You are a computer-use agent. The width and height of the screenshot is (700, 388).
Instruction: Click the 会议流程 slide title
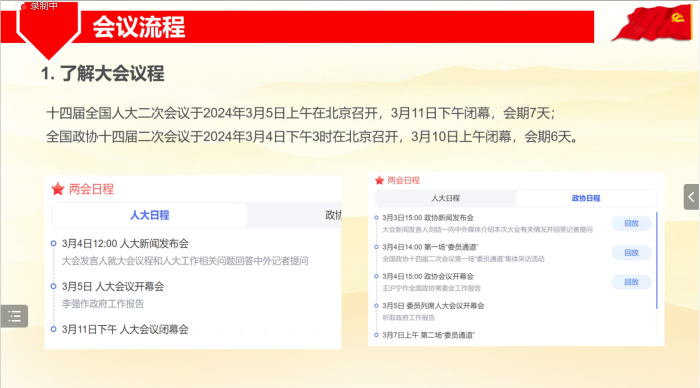tap(139, 27)
